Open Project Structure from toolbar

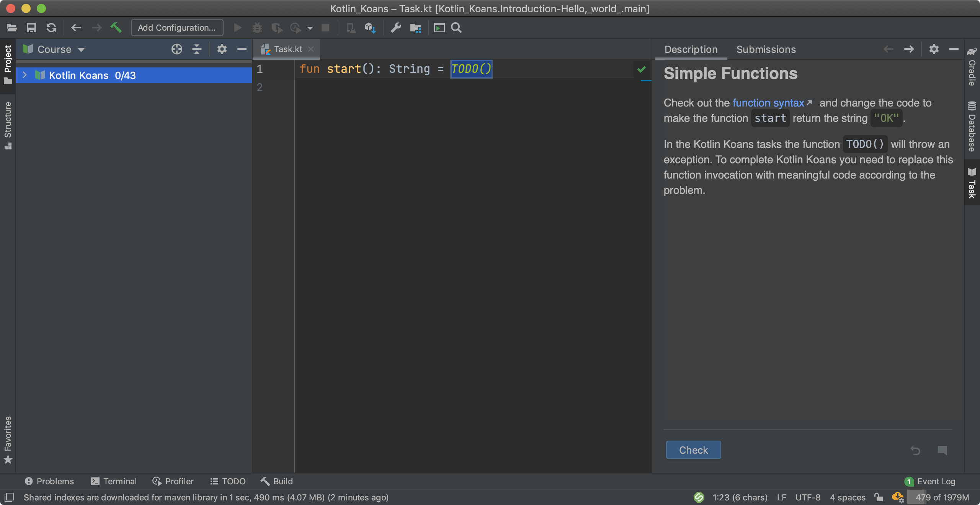point(415,28)
